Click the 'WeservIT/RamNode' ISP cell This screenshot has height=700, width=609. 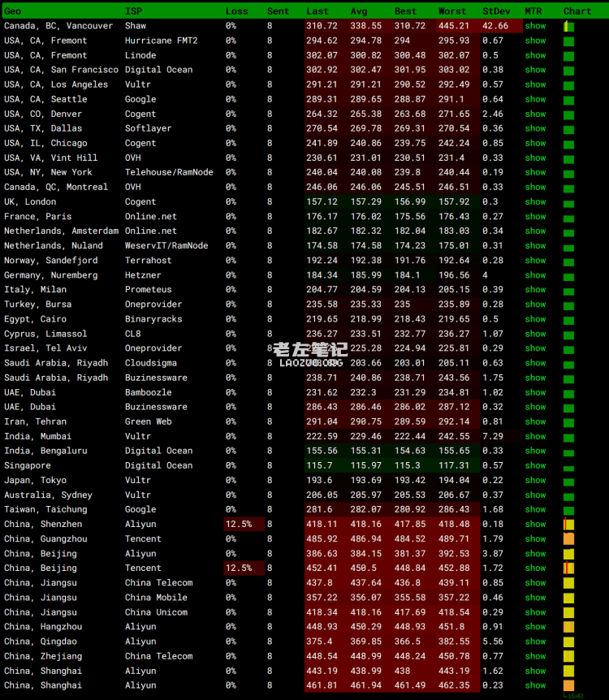pos(166,245)
